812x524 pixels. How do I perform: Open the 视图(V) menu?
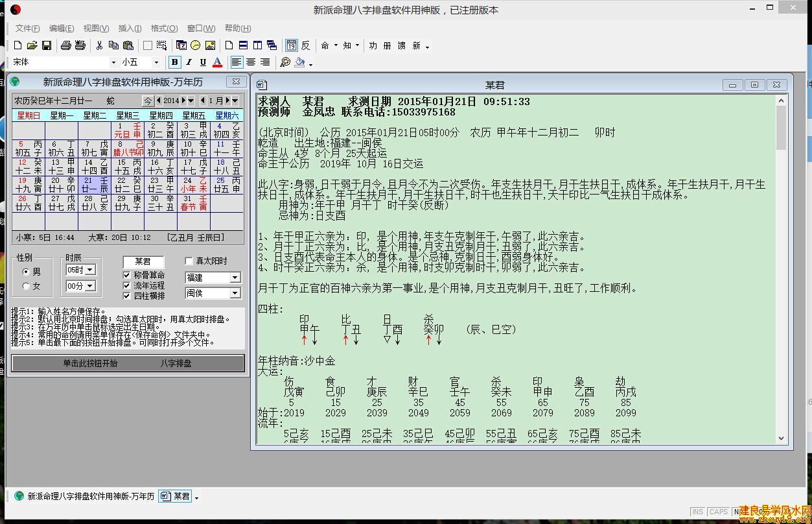click(96, 29)
